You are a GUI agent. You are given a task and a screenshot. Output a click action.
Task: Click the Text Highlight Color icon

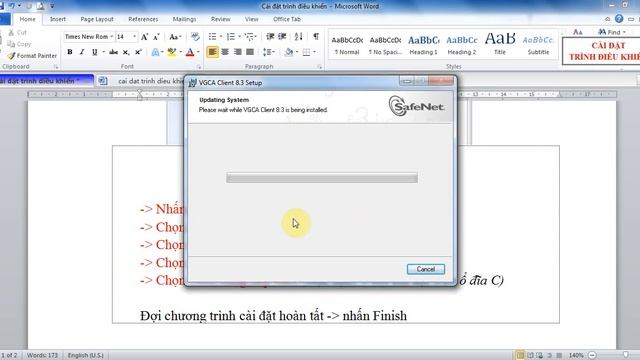pos(172,52)
